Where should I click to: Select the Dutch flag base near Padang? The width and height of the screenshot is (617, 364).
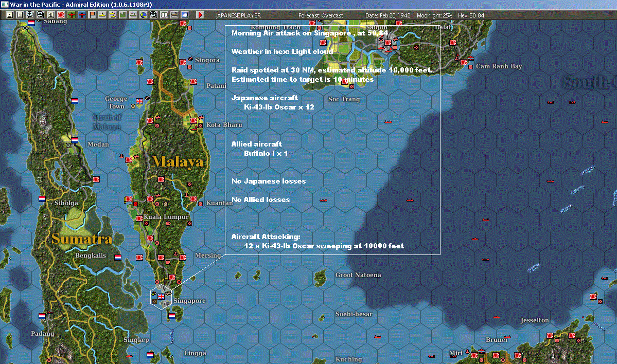pyautogui.click(x=42, y=316)
